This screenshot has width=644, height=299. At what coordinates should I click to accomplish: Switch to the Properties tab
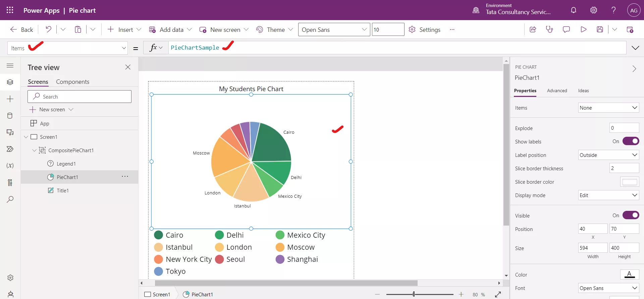point(525,91)
